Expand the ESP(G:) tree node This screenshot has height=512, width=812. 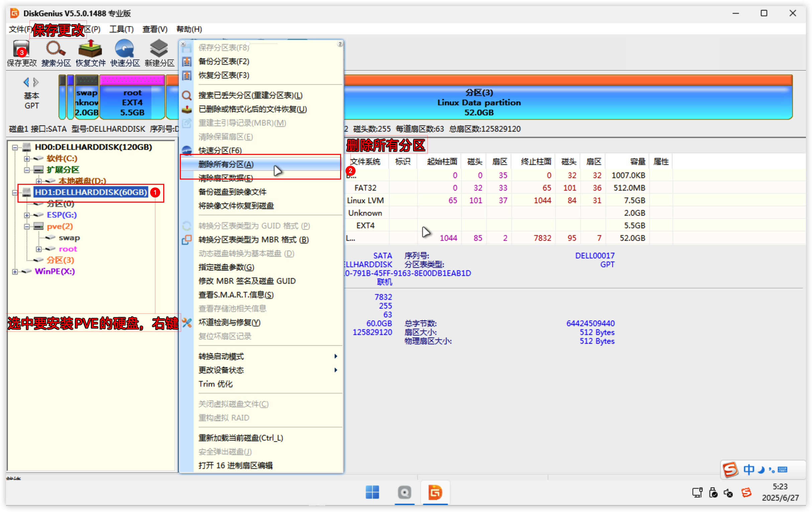pyautogui.click(x=27, y=215)
